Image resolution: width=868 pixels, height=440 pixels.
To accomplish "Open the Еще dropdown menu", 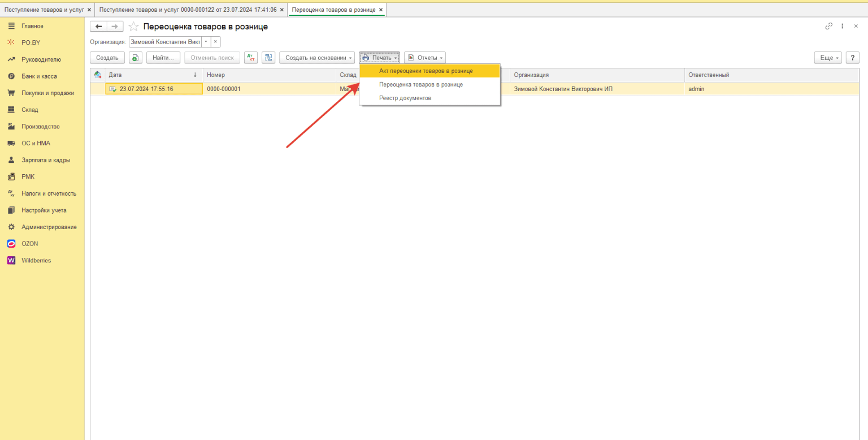I will point(827,58).
